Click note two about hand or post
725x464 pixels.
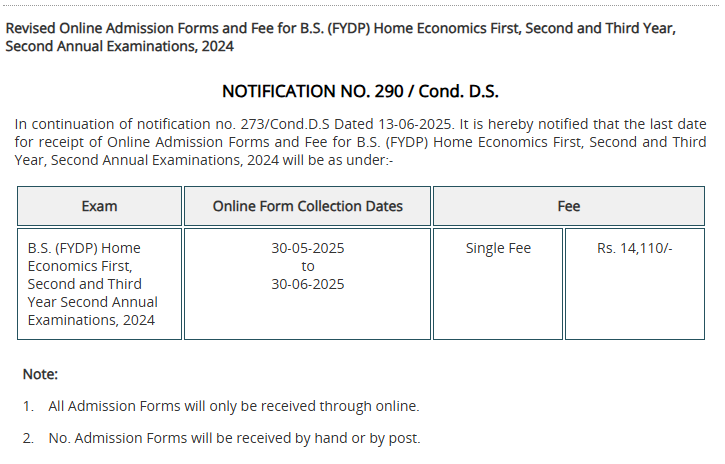click(x=221, y=438)
